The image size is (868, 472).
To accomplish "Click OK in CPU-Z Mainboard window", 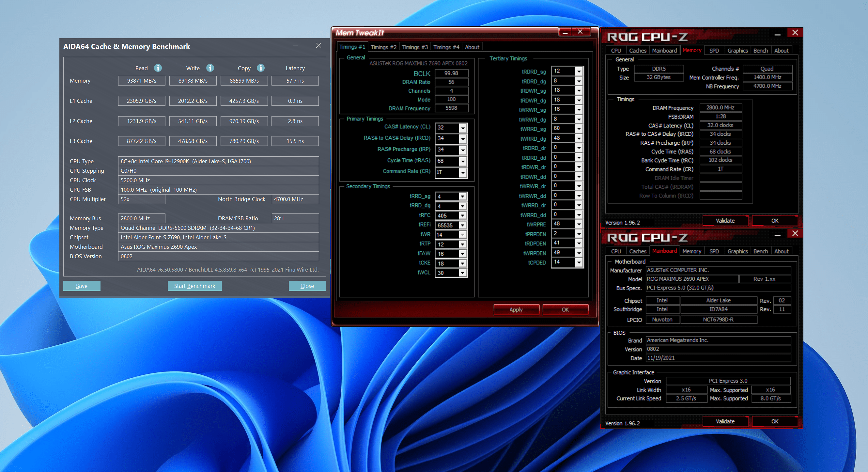I will coord(775,421).
